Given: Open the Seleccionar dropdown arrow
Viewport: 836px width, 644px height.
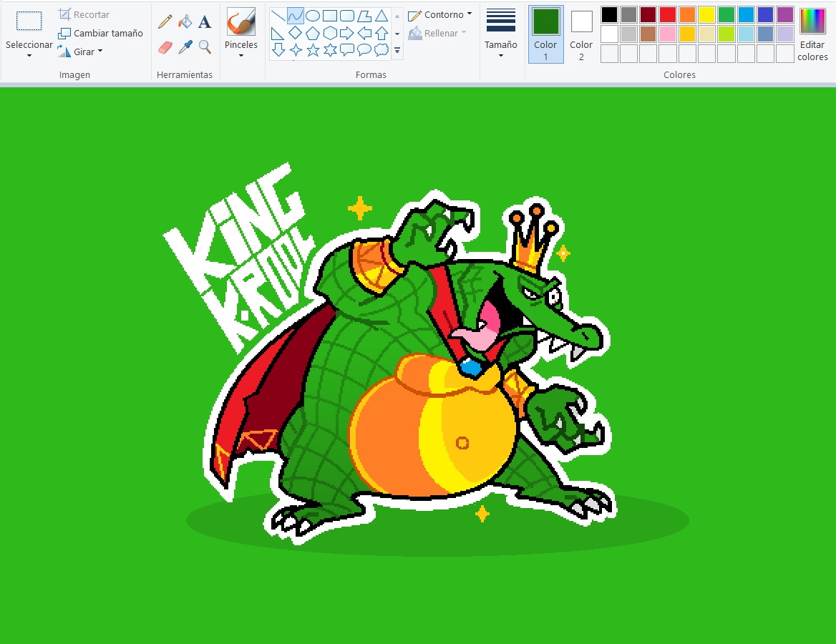Looking at the screenshot, I should point(29,55).
